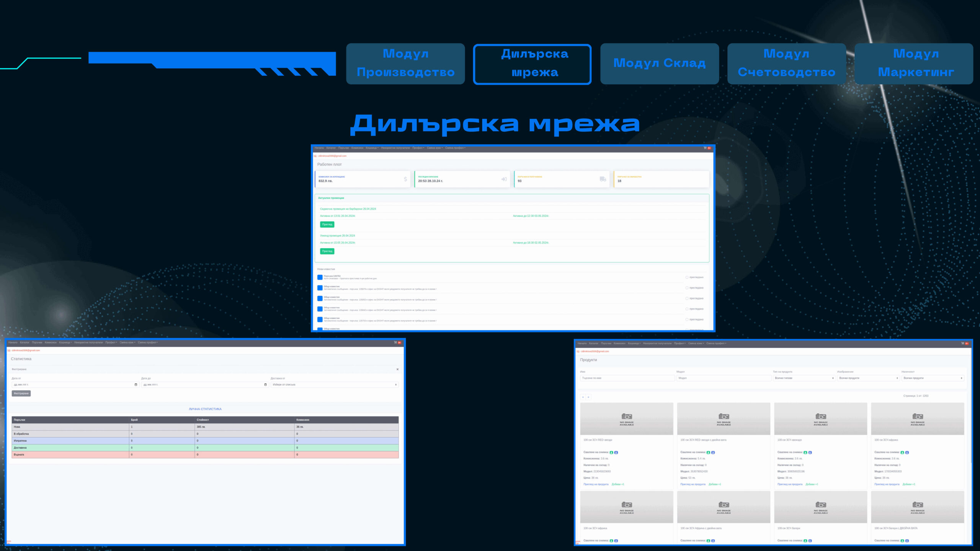Click blue download photo icon on first product
The width and height of the screenshot is (980, 551).
pos(616,452)
